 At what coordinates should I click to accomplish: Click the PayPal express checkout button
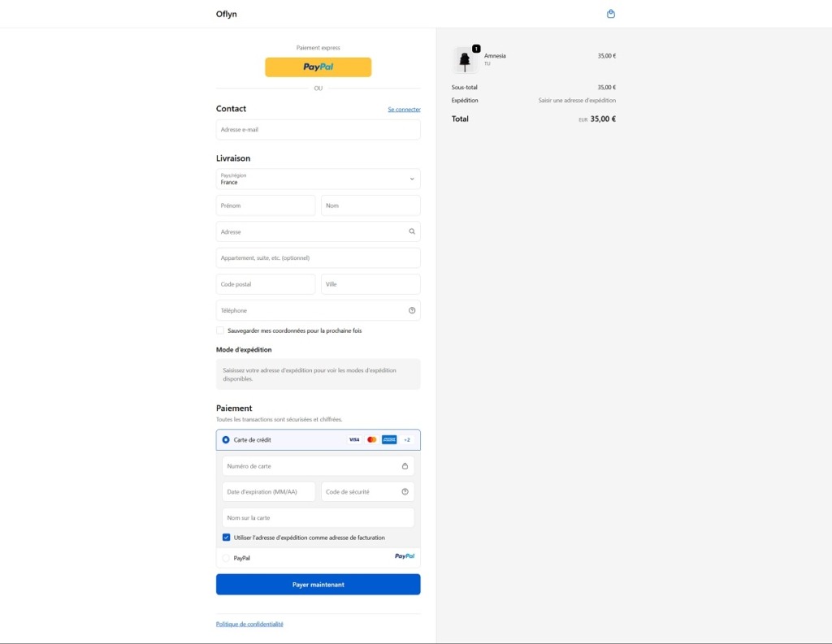[x=318, y=67]
